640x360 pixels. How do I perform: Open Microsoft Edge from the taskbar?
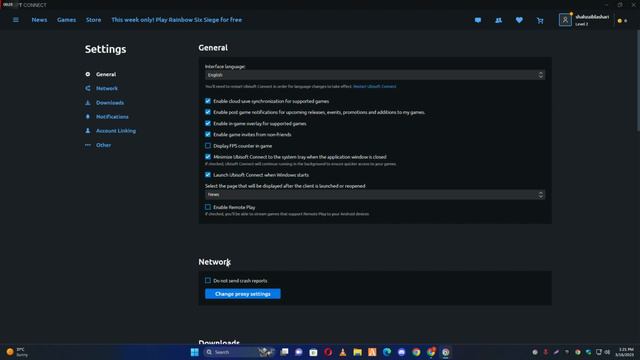pos(387,352)
